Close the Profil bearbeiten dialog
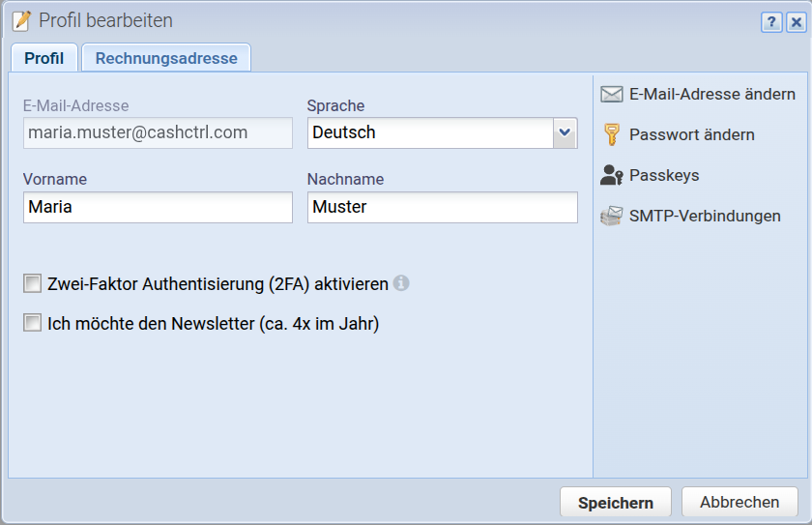Image resolution: width=812 pixels, height=525 pixels. click(x=796, y=22)
